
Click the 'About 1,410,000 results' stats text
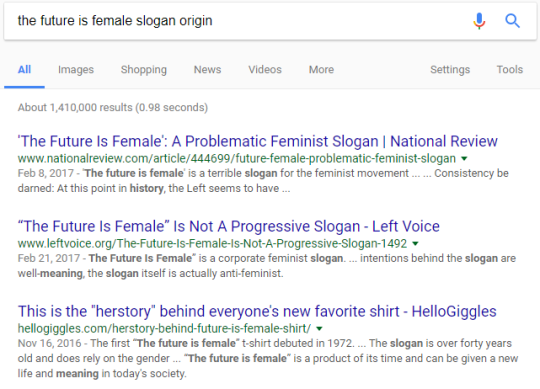pos(113,107)
